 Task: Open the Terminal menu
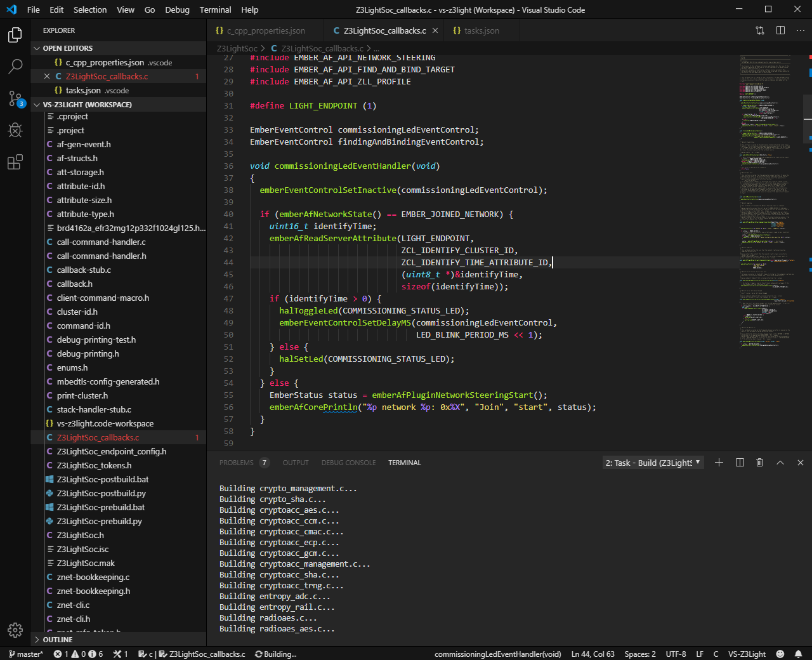[215, 10]
